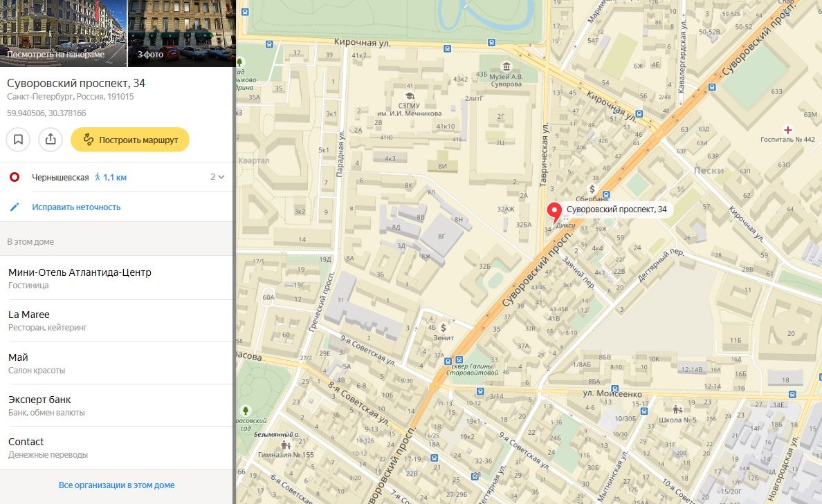Click the Парадная ул. street label
Viewport: 822px width, 504px height.
[340, 153]
